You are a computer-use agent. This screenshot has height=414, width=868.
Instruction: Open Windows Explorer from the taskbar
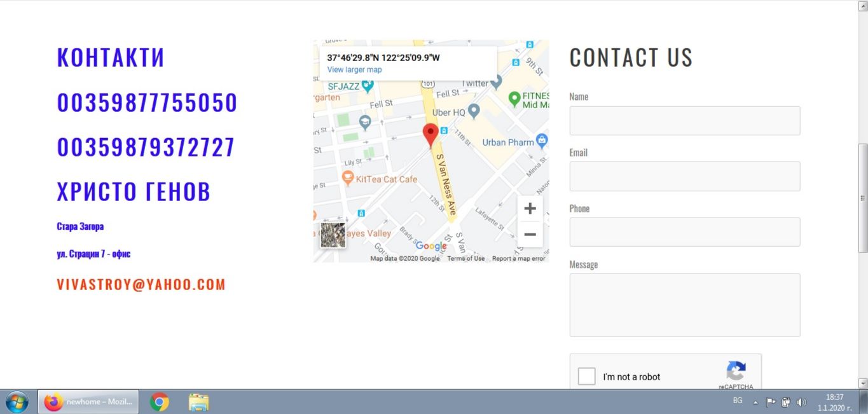click(x=198, y=402)
